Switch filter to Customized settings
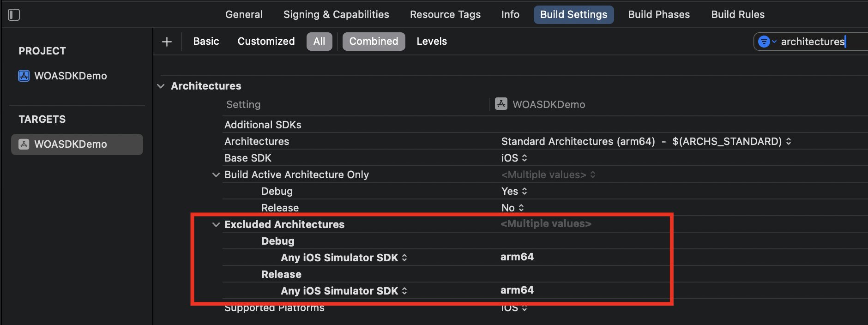Viewport: 868px width, 325px height. [x=266, y=42]
